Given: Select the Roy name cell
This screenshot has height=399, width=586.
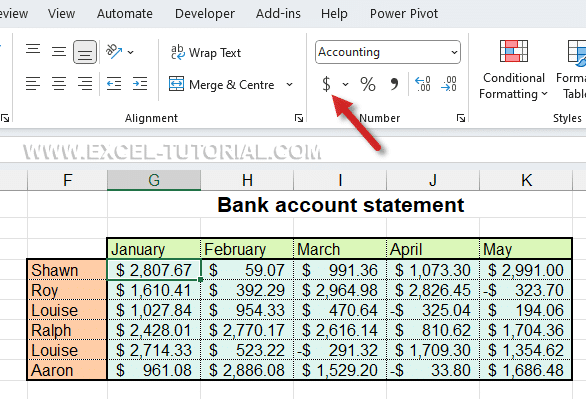Looking at the screenshot, I should pyautogui.click(x=67, y=290).
